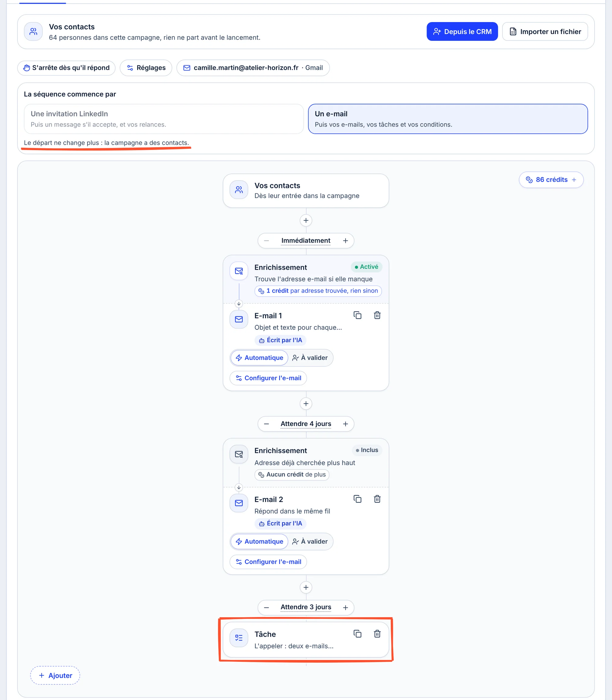Click the people icon in the top Vos contacts header

33,32
